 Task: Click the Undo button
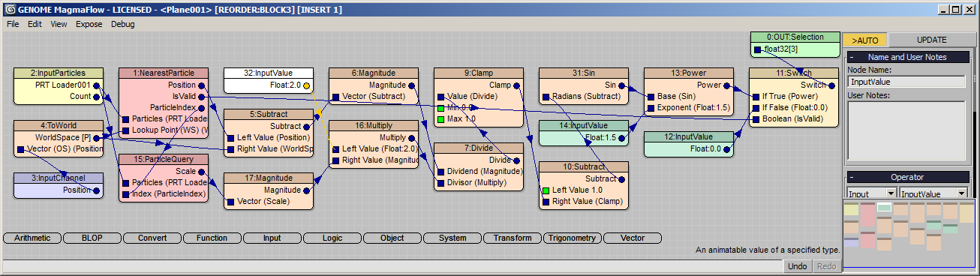pyautogui.click(x=798, y=266)
